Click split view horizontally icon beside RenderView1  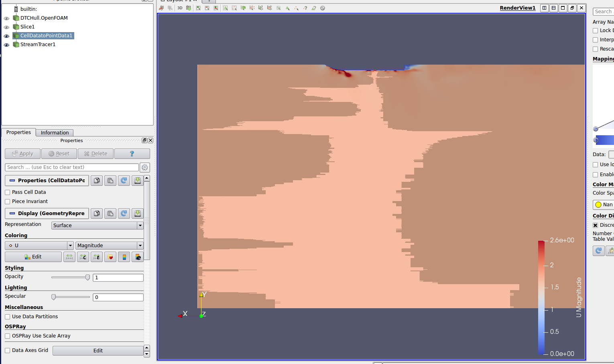pos(544,8)
